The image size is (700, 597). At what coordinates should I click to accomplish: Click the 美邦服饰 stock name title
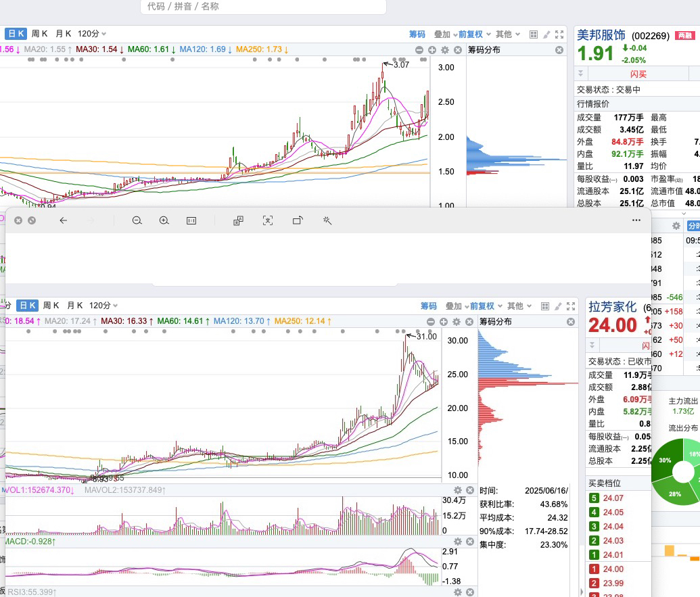click(601, 35)
